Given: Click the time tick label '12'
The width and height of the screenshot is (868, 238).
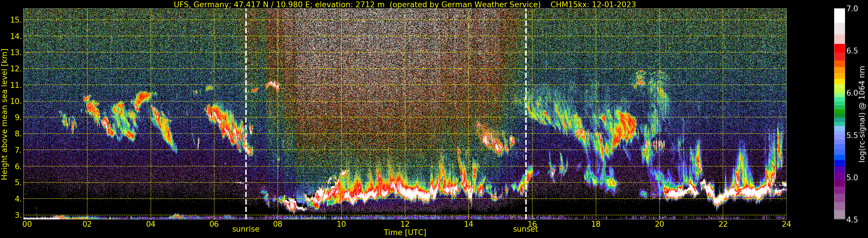Looking at the screenshot, I should (x=405, y=224).
